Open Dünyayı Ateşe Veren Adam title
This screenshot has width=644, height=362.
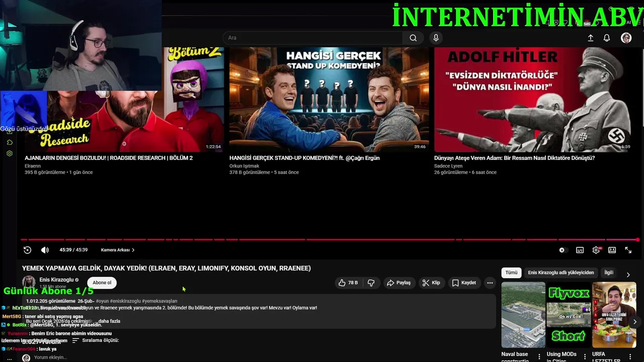pos(514,158)
